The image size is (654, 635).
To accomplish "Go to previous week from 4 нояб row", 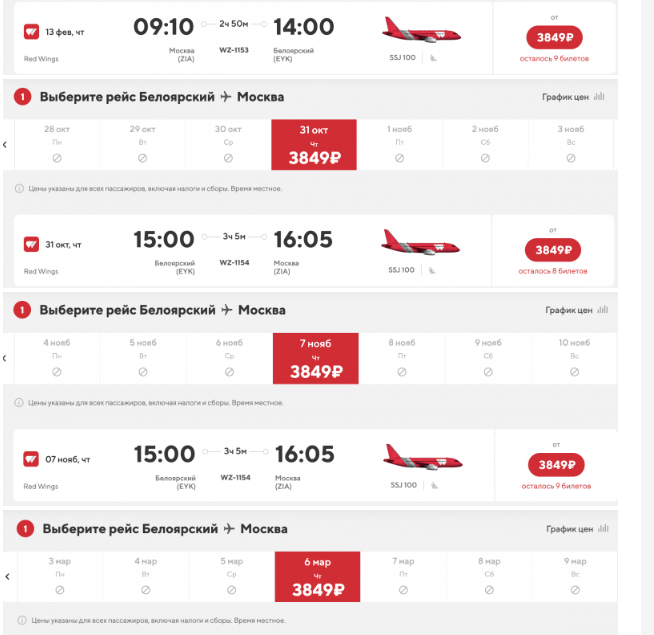I will click(x=5, y=358).
